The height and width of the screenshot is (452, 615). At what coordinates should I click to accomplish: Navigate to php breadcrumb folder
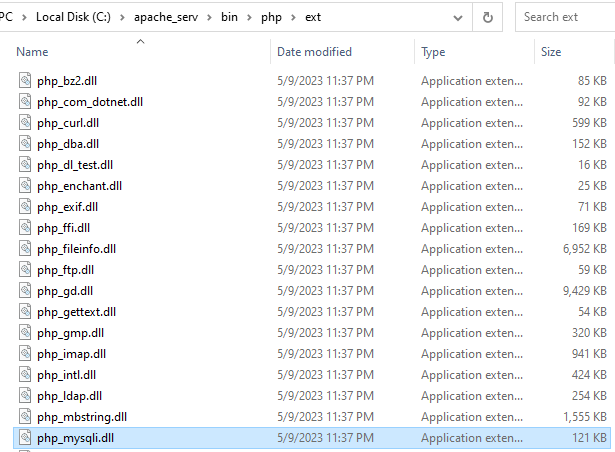pyautogui.click(x=271, y=17)
